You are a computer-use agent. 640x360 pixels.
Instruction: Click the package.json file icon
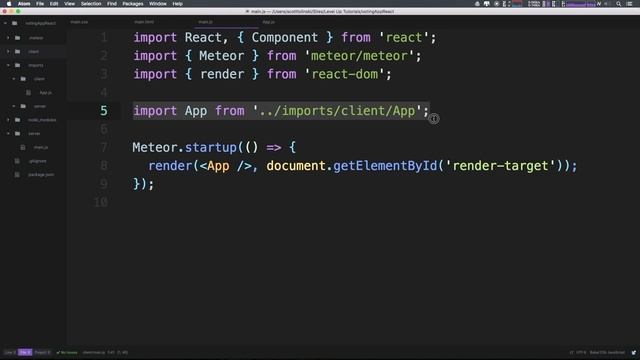coord(17,175)
